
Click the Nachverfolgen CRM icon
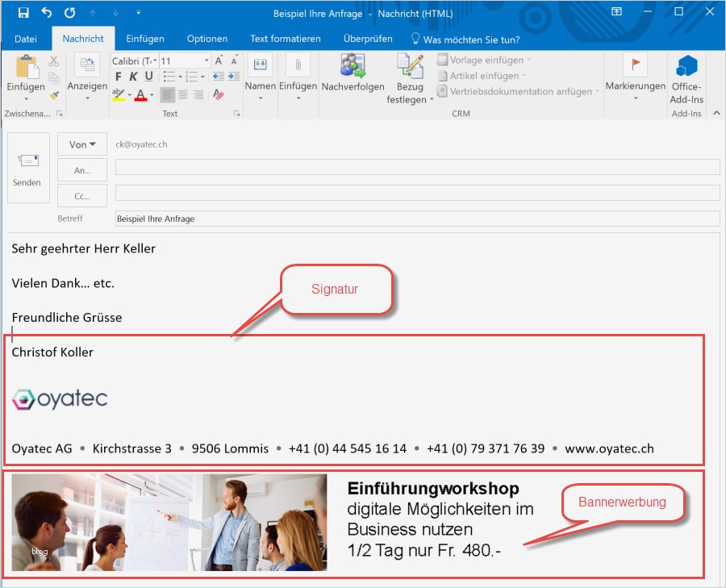click(353, 65)
